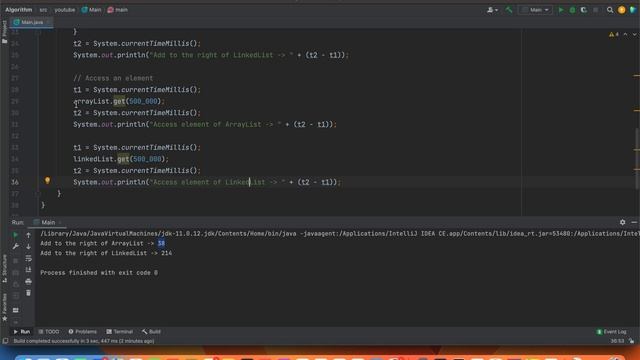Open the colorful plugin icon at top right
This screenshot has height=360, width=640.
pyautogui.click(x=633, y=10)
